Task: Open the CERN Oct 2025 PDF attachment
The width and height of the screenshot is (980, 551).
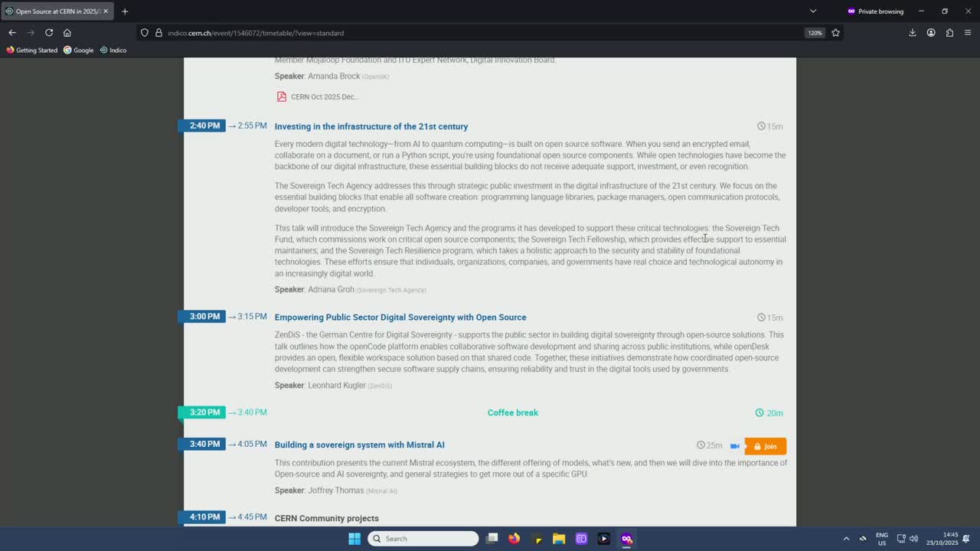Action: [318, 96]
